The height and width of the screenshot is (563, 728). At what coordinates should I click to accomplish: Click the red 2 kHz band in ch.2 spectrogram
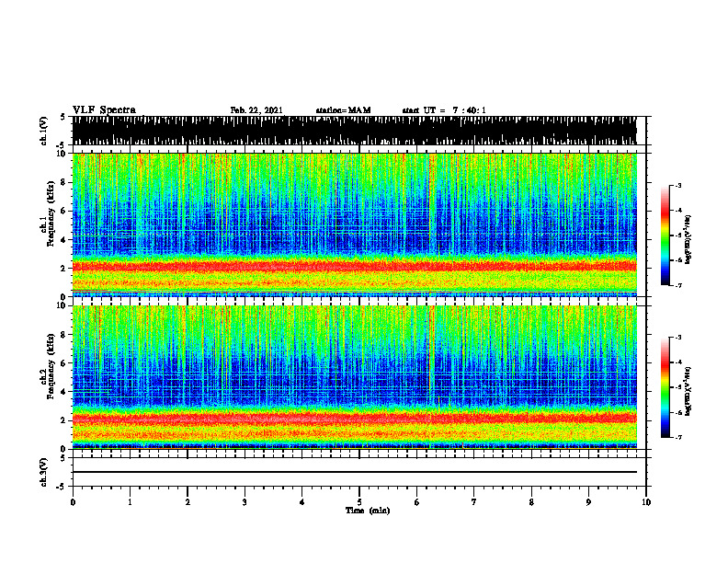pyautogui.click(x=354, y=419)
